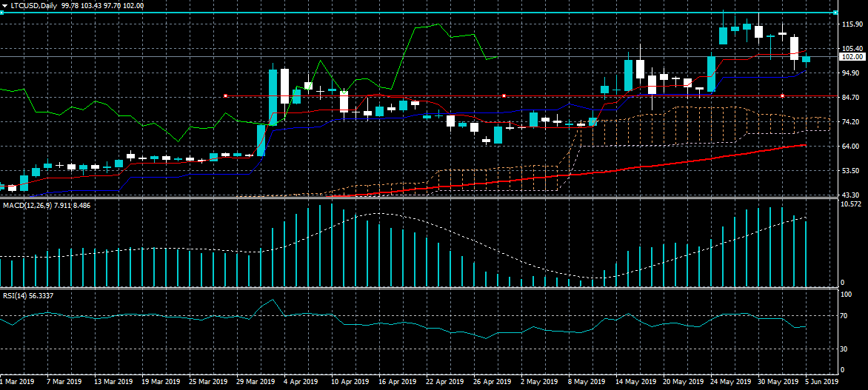This screenshot has height=390, width=868.
Task: Grab the cyan horizontal line's left handle
Action: tap(1, 12)
